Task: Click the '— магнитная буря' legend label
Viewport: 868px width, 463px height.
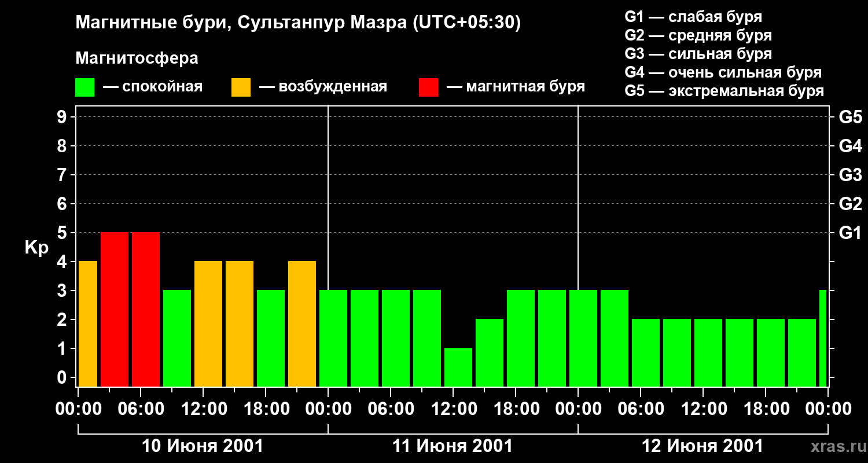Action: pos(516,87)
